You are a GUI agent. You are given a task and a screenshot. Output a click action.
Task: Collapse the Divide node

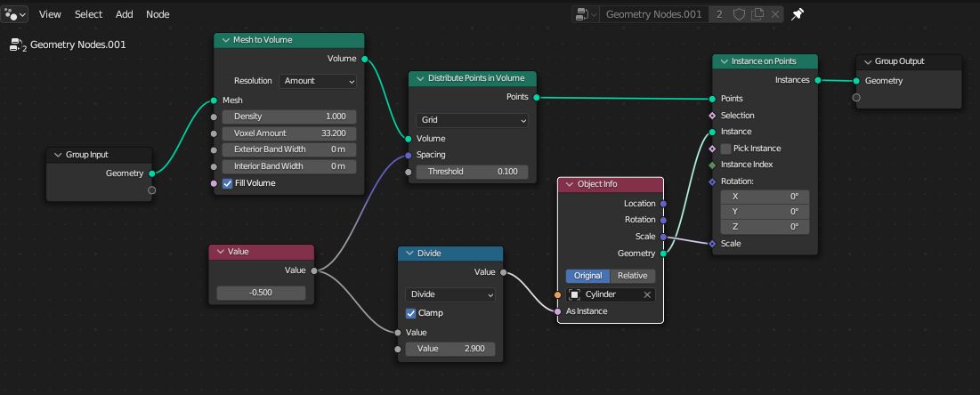[x=410, y=254]
